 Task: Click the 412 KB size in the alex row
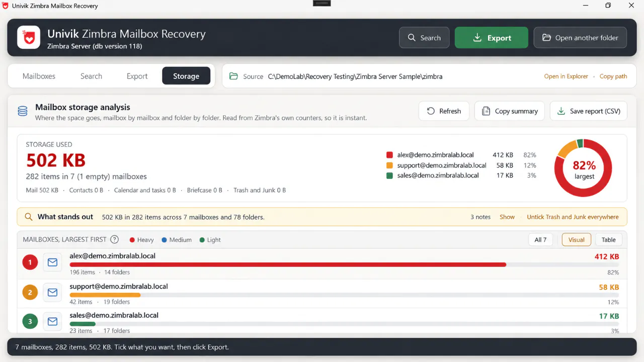point(607,256)
